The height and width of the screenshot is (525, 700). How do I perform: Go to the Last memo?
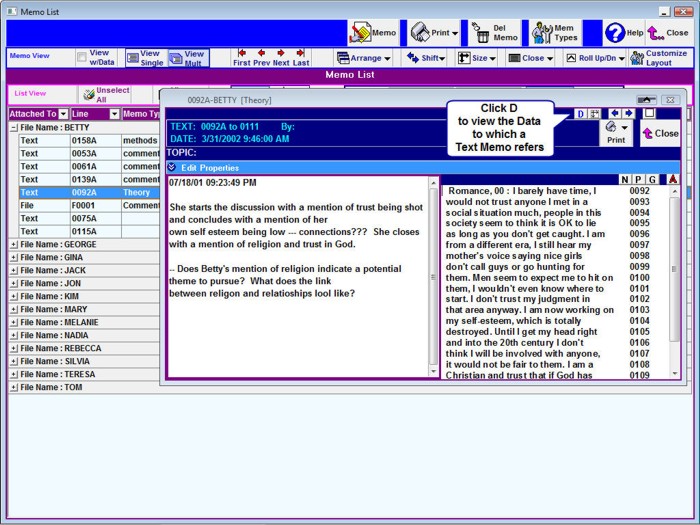pos(300,58)
